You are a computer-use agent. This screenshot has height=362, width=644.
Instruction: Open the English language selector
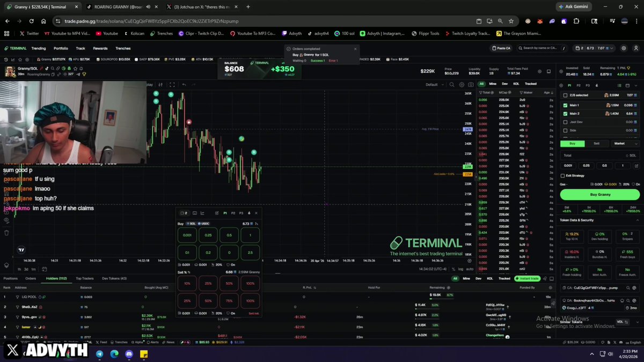click(x=632, y=342)
